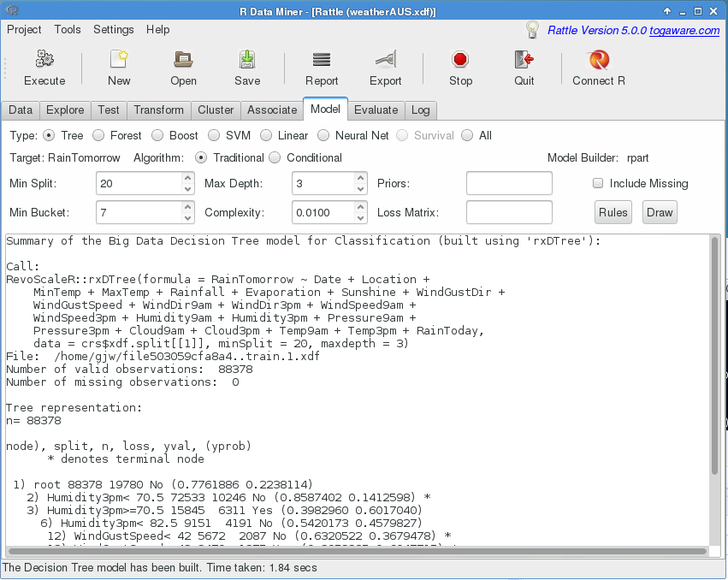
Task: Switch to the Evaluate tab
Action: [376, 109]
